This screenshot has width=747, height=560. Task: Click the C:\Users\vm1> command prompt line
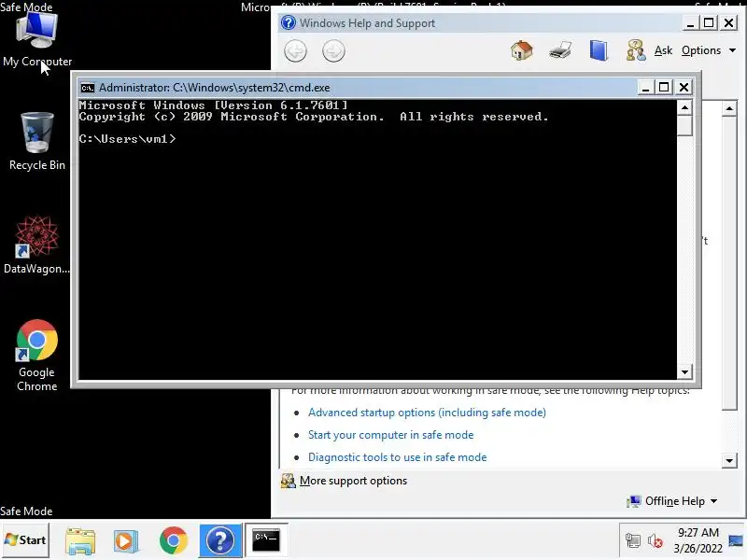coord(127,138)
